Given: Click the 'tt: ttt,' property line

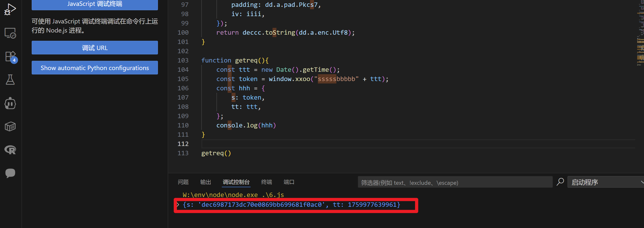Looking at the screenshot, I should tap(246, 107).
